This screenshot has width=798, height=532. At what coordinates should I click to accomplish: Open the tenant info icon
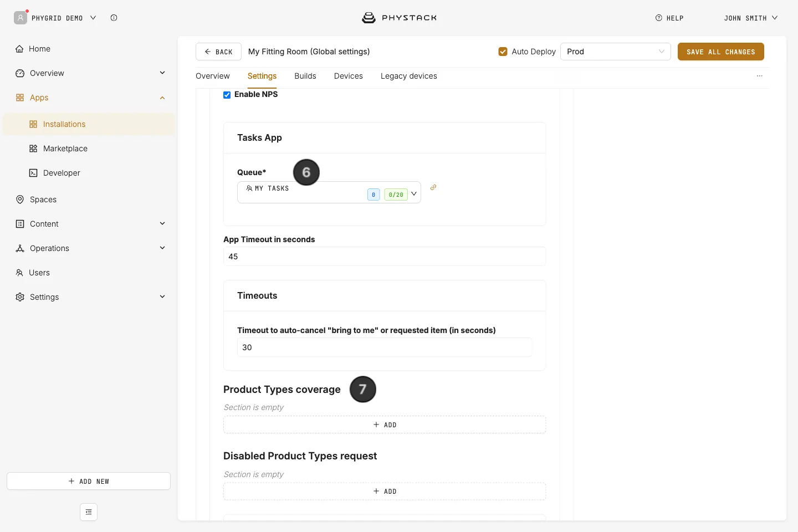tap(114, 18)
